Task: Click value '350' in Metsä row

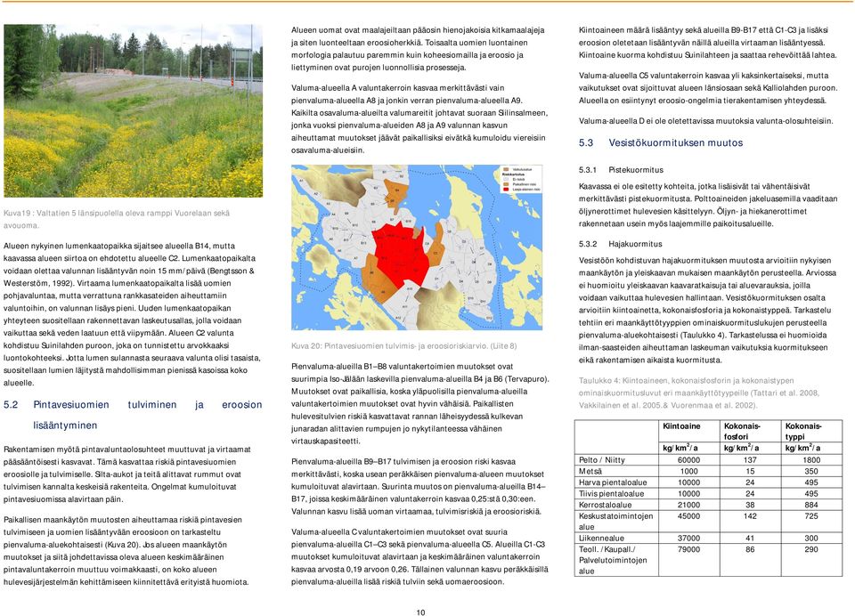Action: 811,472
